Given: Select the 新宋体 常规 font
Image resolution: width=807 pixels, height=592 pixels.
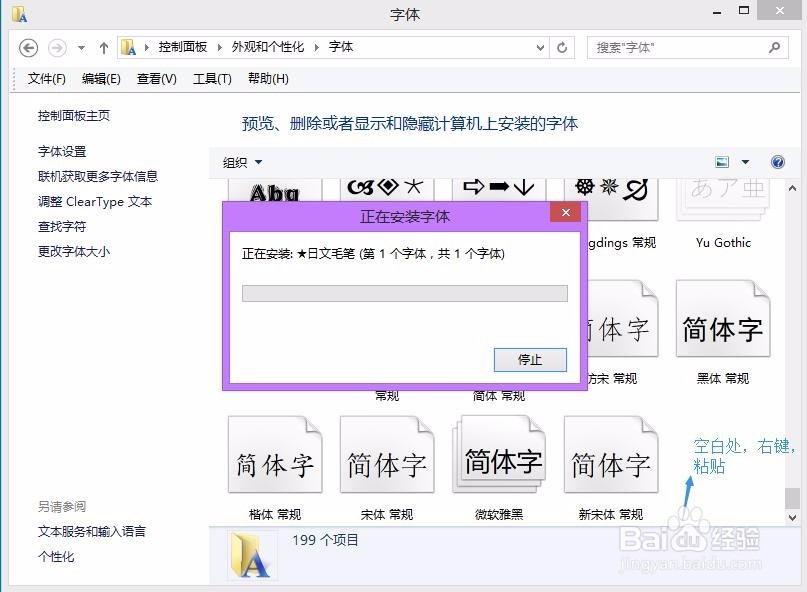Looking at the screenshot, I should click(611, 468).
